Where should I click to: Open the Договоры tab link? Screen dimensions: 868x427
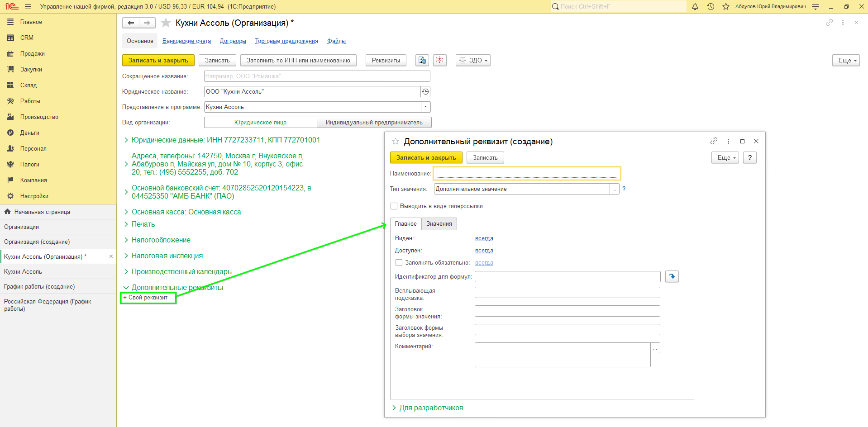click(x=233, y=41)
